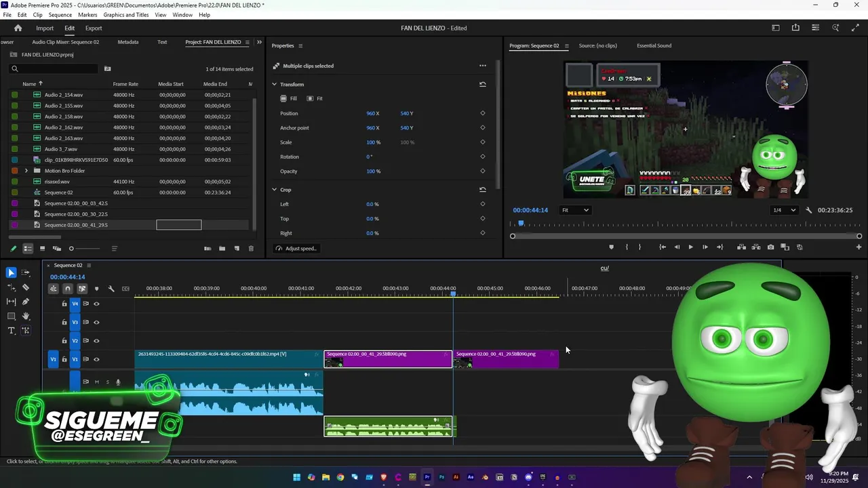Click the green pencil writable project icon

pos(14,249)
